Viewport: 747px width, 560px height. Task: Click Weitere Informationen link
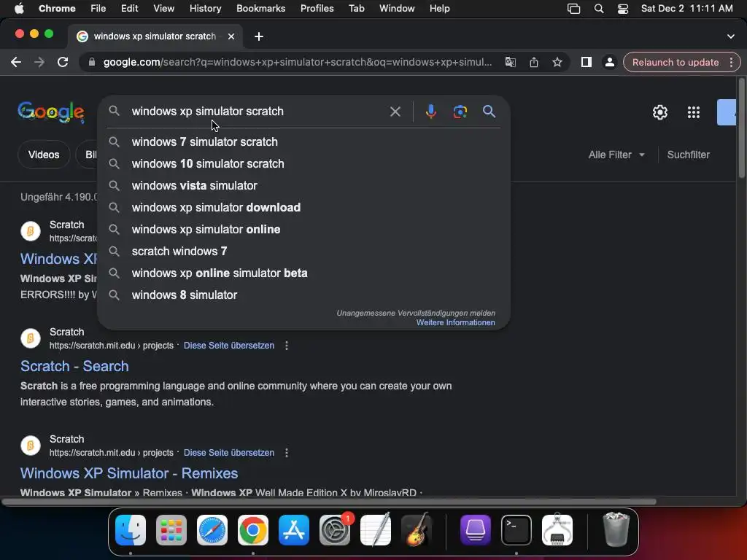455,322
